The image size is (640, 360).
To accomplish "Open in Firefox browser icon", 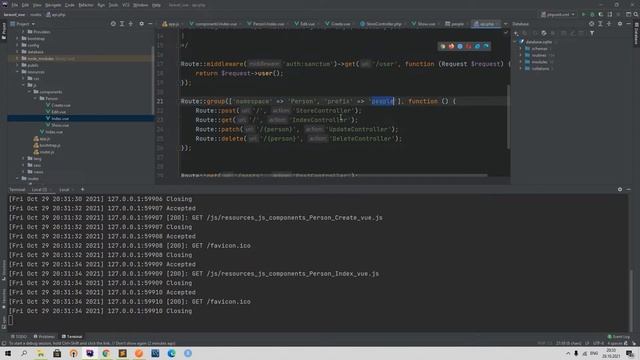I will point(451,46).
